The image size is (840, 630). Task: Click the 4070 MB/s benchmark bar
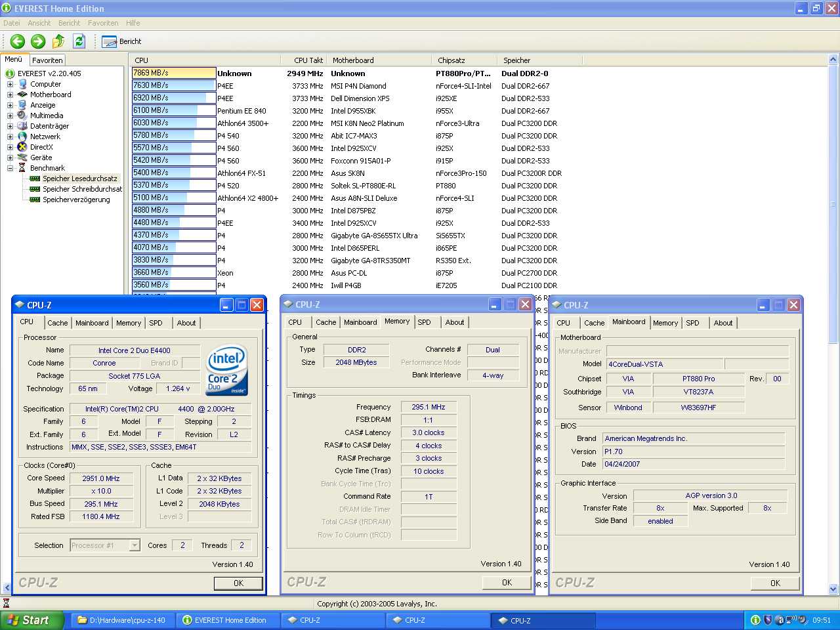(174, 247)
